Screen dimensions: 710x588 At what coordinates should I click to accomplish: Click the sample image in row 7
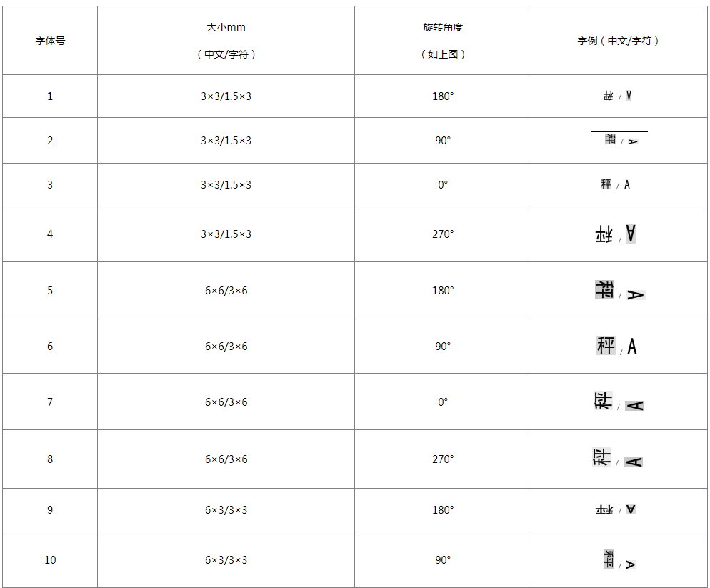pyautogui.click(x=619, y=402)
